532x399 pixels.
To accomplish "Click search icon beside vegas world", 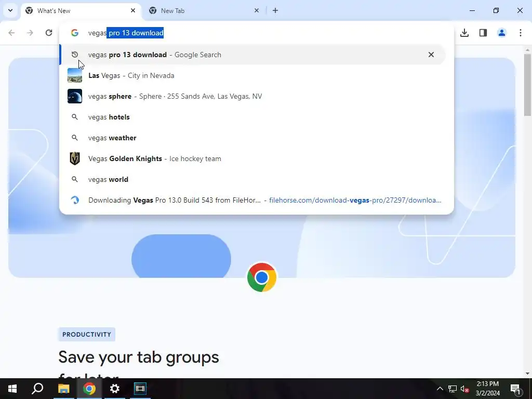I will [75, 179].
